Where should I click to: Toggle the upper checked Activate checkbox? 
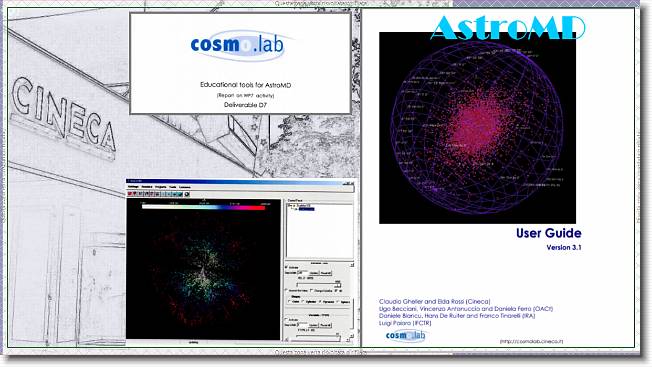286,267
